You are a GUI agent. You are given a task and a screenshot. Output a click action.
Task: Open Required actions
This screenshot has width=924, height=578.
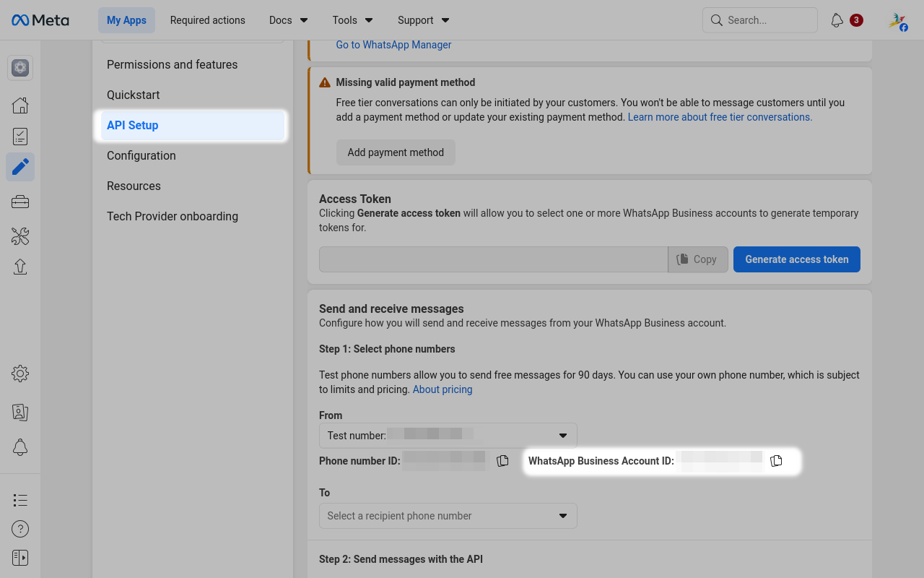[x=208, y=20]
